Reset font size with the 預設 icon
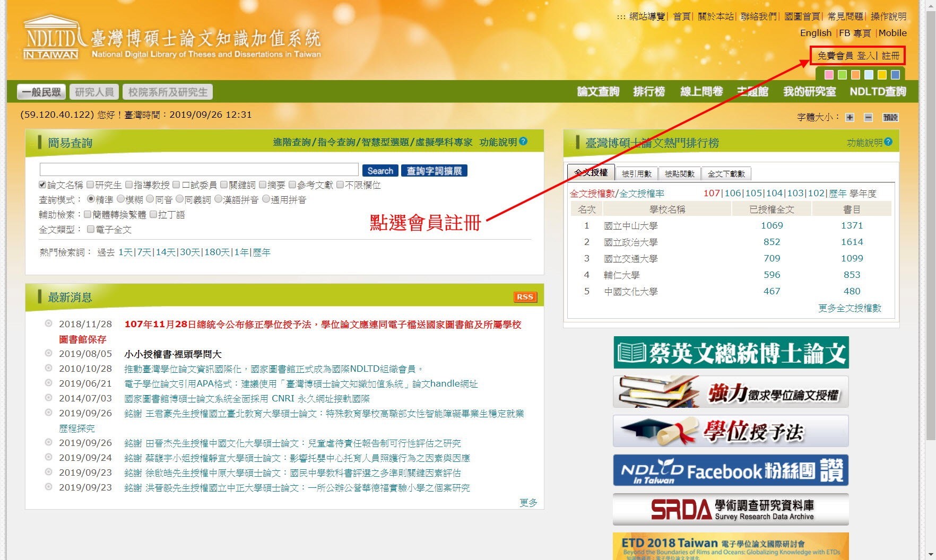Viewport: 936px width, 560px height. point(890,117)
